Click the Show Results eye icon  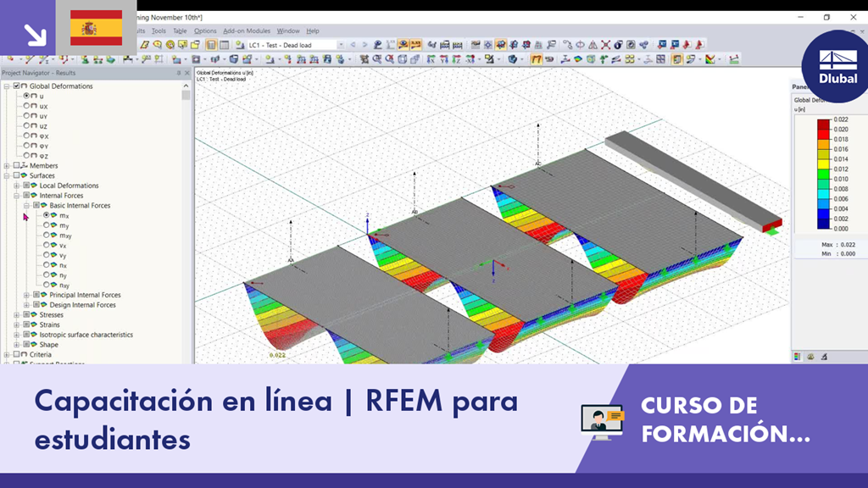tap(403, 45)
